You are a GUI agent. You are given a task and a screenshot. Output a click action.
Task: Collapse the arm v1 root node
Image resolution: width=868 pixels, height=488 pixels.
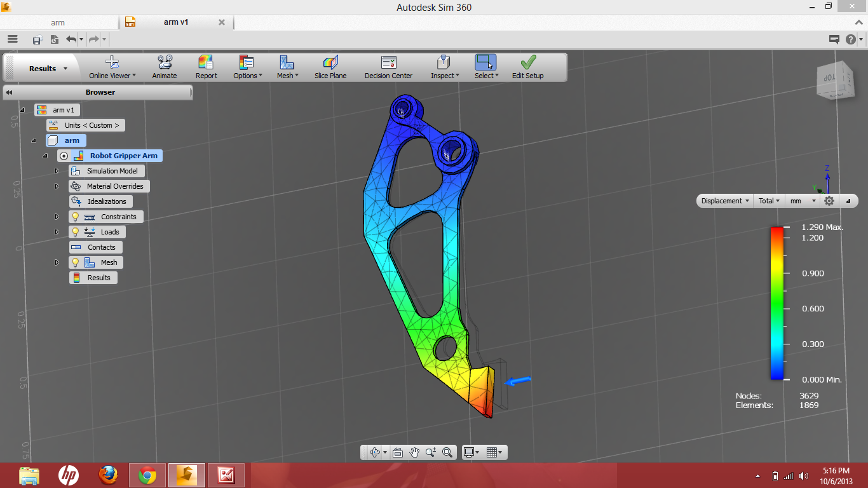[x=22, y=110]
